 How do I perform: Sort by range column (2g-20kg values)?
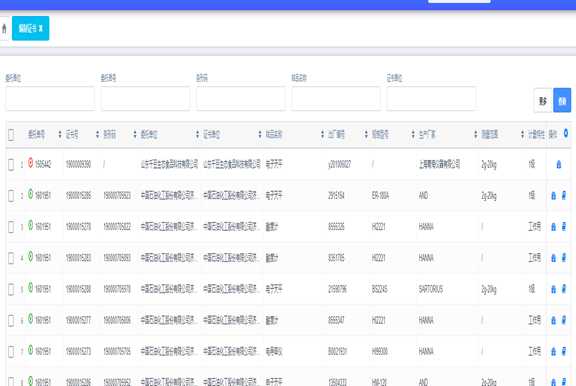tap(522, 134)
